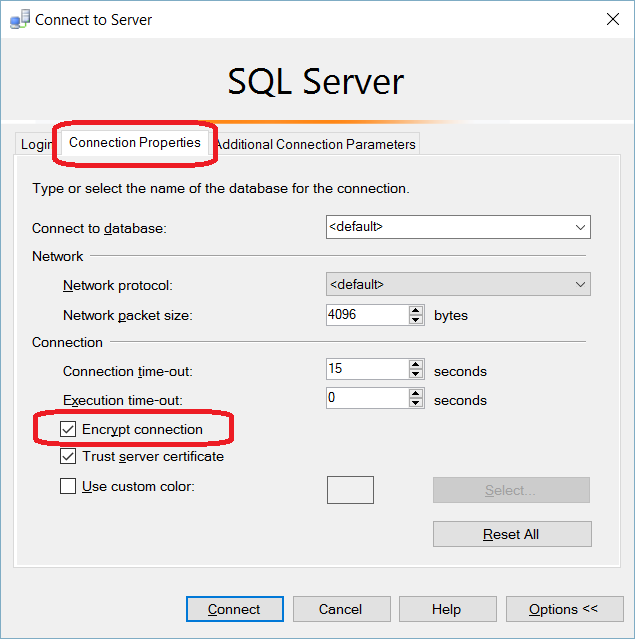Open the Additional Connection Parameters tab
The width and height of the screenshot is (635, 639).
[316, 144]
